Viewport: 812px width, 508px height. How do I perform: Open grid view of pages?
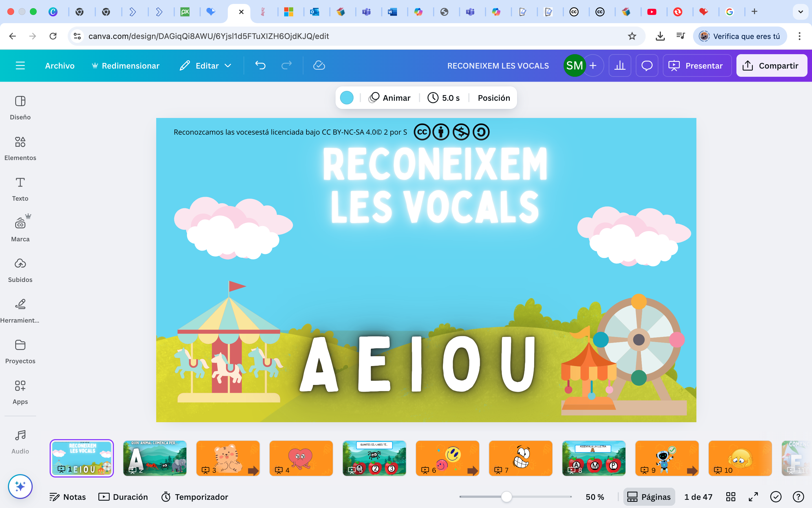731,497
